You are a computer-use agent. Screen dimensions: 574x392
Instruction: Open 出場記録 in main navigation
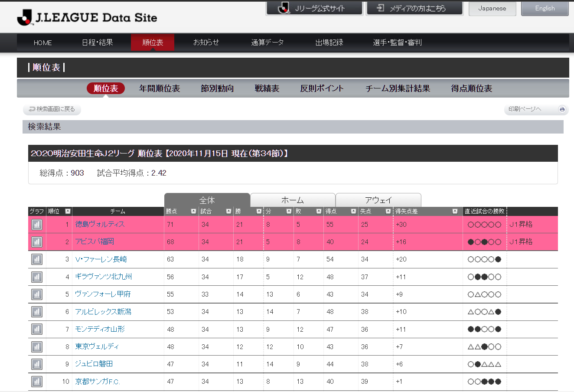[x=329, y=42]
